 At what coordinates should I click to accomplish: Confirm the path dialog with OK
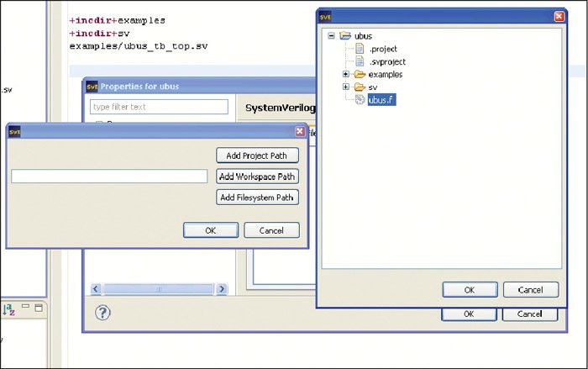(210, 230)
